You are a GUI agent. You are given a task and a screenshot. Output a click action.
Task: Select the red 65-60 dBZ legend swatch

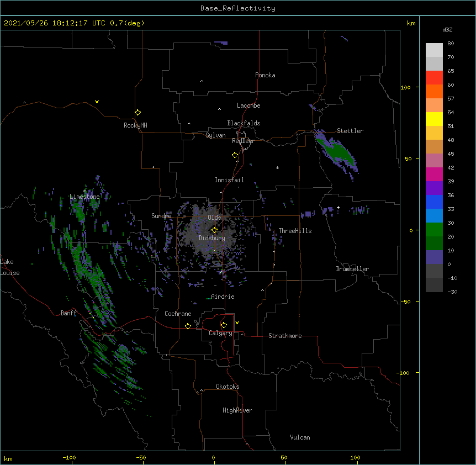click(x=434, y=78)
